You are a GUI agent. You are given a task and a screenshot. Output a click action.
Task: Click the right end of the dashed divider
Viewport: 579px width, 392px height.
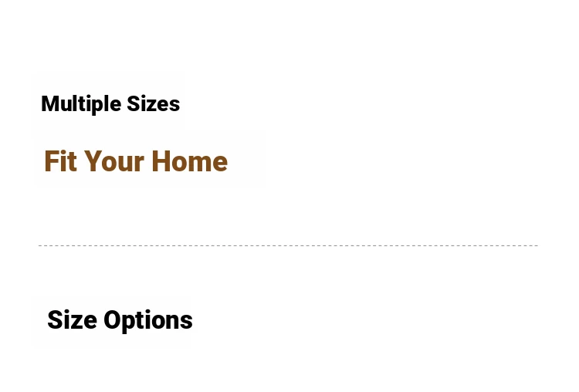point(537,245)
